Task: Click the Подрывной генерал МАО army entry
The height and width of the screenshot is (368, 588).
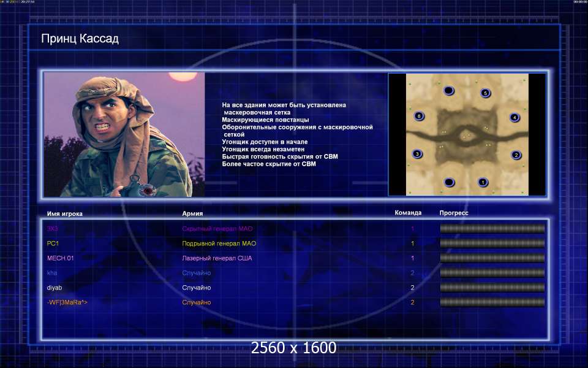Action: (x=219, y=243)
